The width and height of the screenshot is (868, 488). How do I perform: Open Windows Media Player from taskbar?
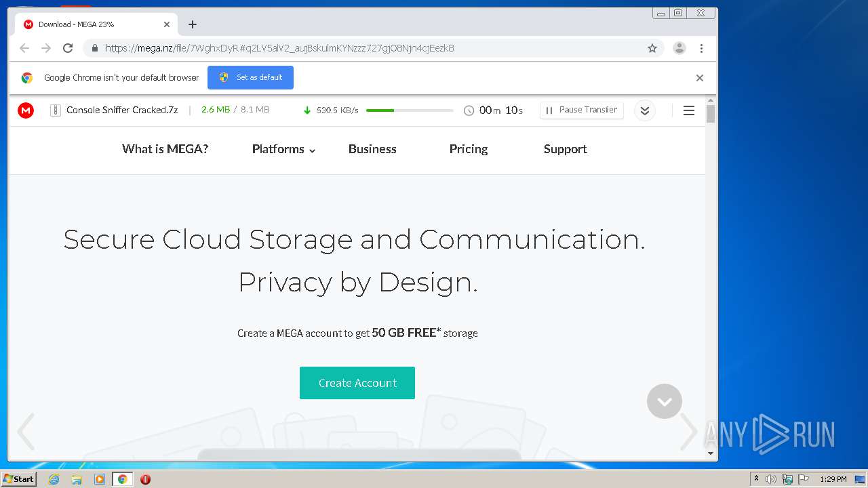(100, 479)
